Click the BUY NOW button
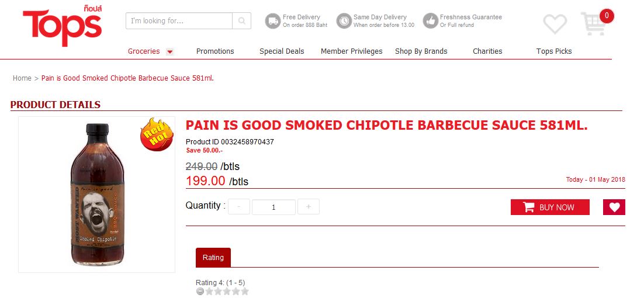644x298 pixels. point(550,207)
